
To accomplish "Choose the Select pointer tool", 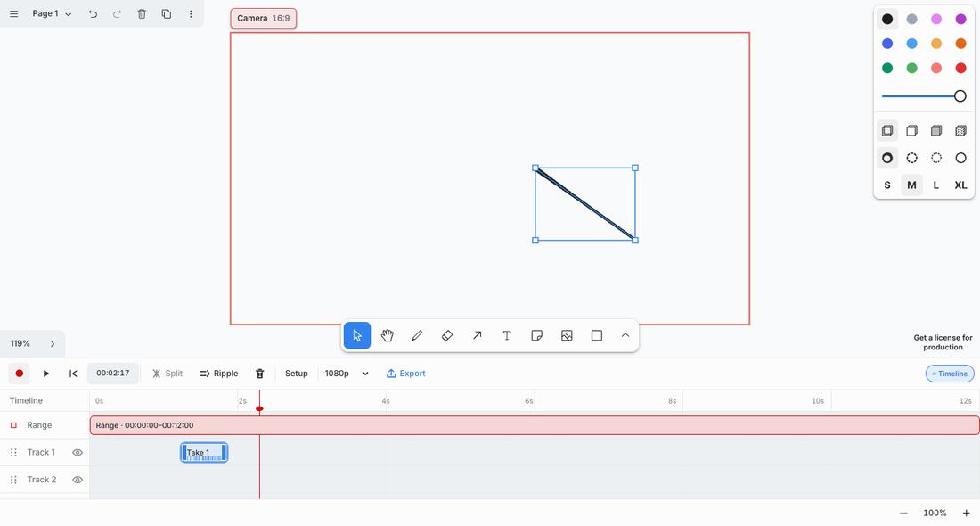I will click(357, 336).
